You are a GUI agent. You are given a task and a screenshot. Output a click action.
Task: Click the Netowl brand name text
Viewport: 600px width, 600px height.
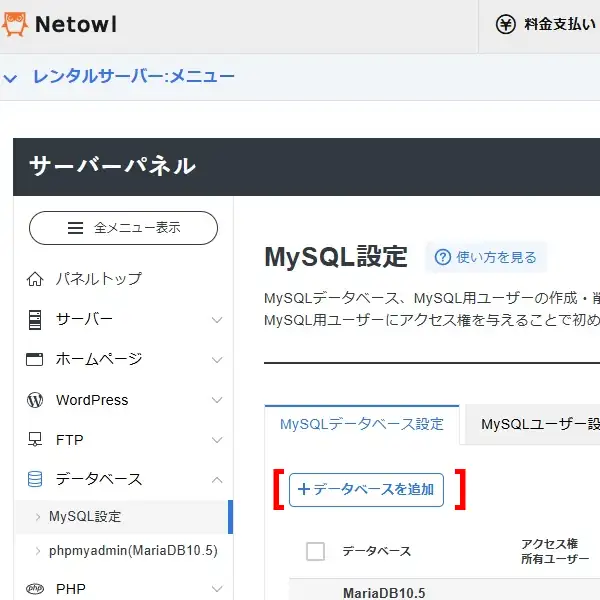pyautogui.click(x=76, y=24)
